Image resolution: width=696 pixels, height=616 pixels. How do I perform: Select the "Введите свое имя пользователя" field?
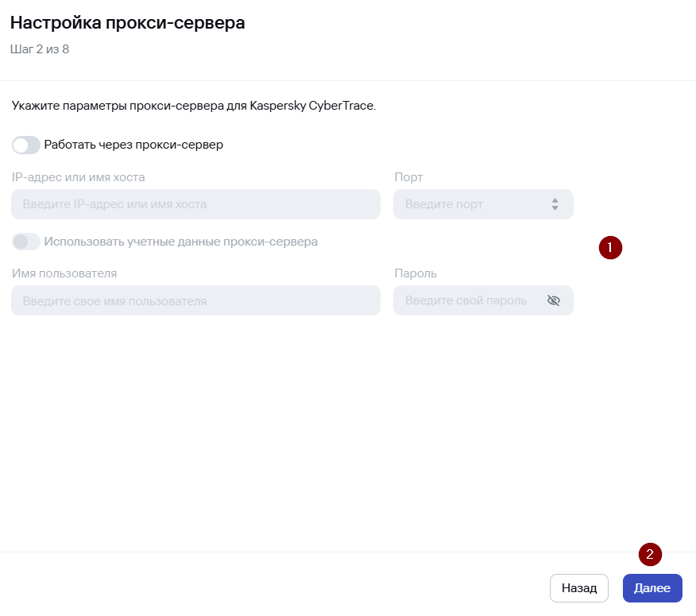195,300
